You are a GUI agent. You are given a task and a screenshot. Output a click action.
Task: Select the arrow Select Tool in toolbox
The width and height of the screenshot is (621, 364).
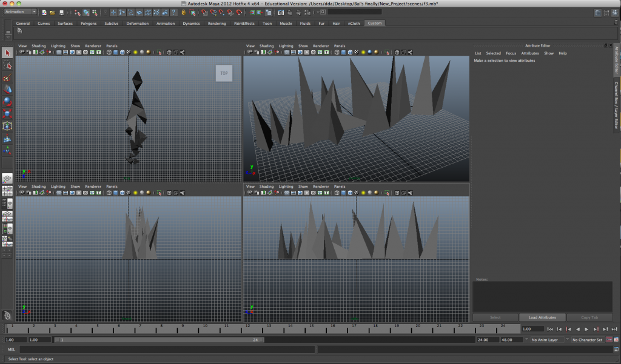(7, 53)
